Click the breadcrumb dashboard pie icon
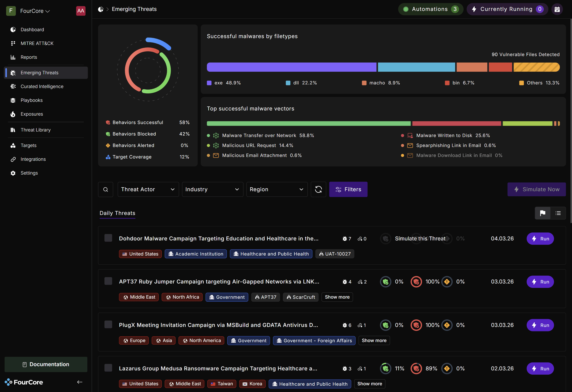 click(x=101, y=9)
